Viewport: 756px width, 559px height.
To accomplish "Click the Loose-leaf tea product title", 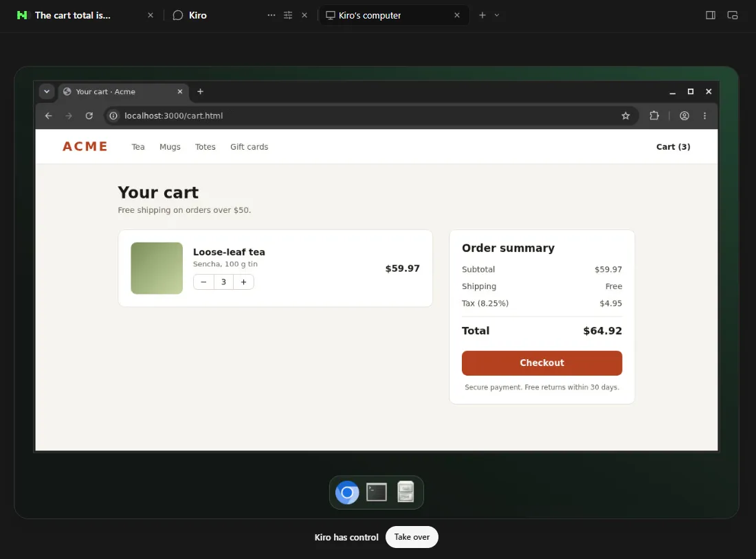I will click(229, 252).
